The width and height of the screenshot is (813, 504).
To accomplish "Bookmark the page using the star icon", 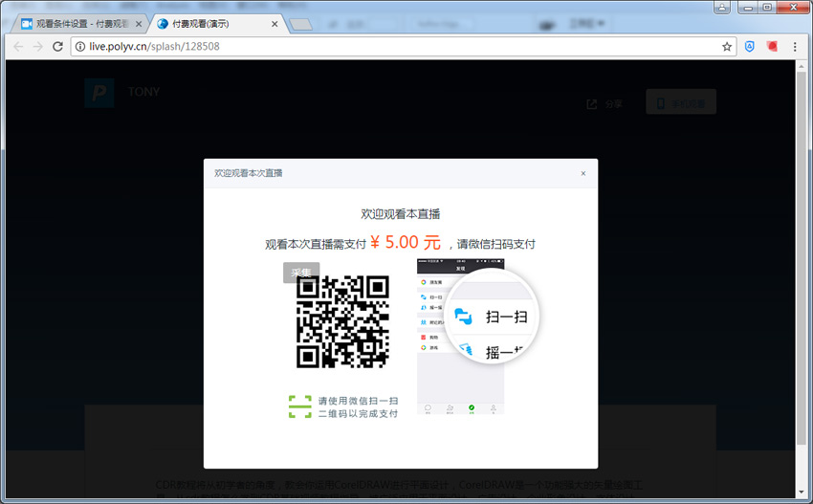I will tap(727, 46).
